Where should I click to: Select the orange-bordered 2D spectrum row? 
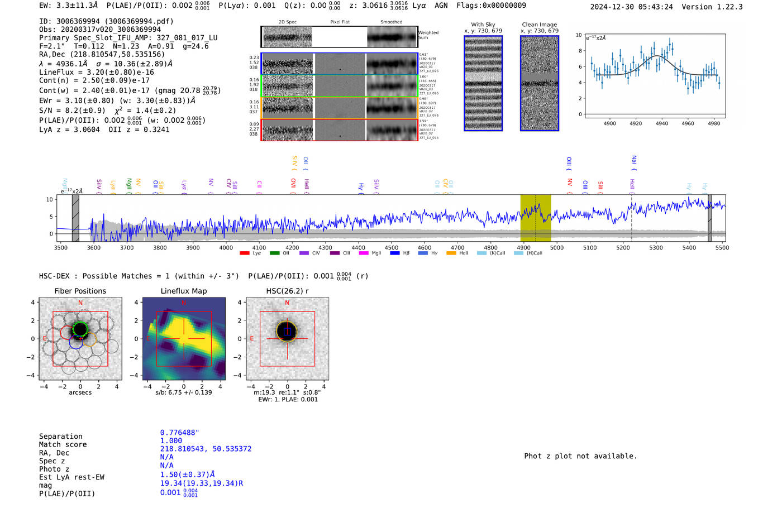pos(340,108)
